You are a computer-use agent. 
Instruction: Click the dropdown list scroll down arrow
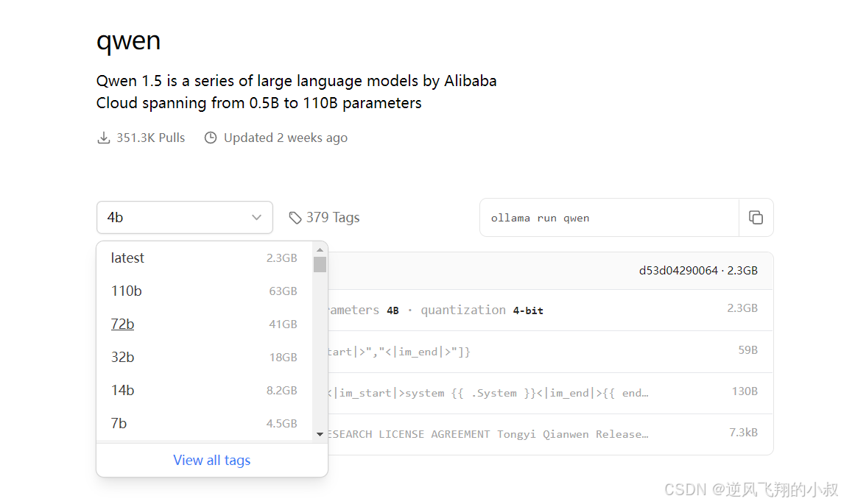coord(320,434)
